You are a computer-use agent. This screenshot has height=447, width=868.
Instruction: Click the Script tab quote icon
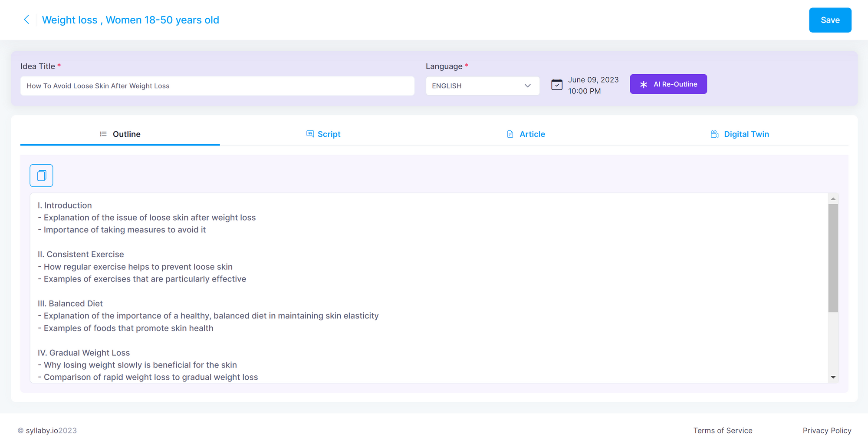coord(310,134)
